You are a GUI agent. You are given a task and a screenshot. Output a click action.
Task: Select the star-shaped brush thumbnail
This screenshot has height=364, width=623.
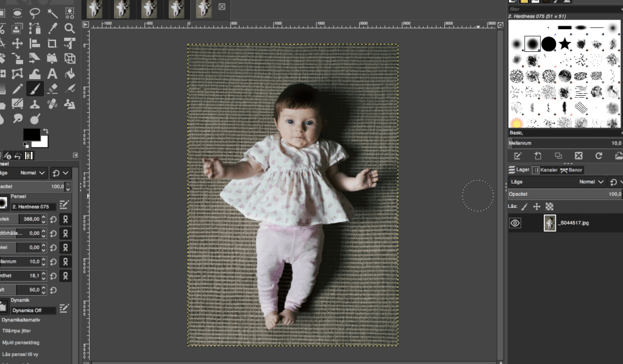(565, 44)
